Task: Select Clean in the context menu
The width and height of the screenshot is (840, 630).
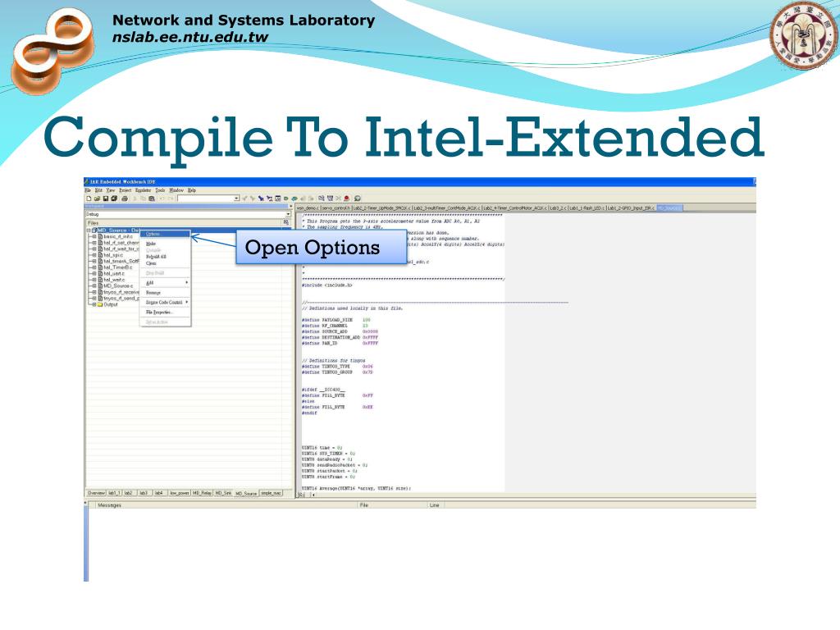Action: tap(165, 263)
